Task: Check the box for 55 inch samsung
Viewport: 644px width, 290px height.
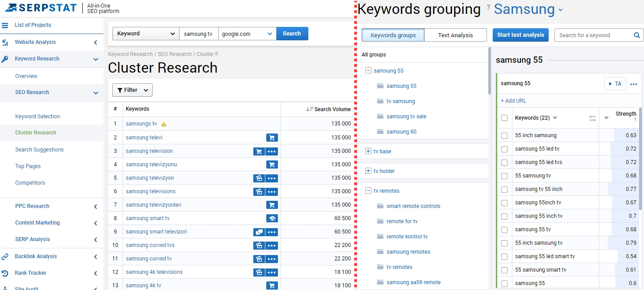Action: coord(504,135)
